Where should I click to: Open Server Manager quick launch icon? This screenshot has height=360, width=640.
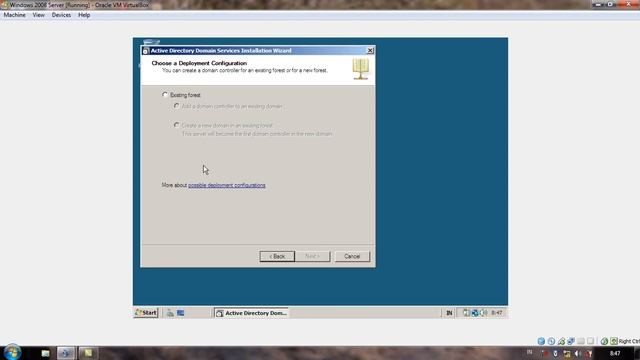pos(170,313)
